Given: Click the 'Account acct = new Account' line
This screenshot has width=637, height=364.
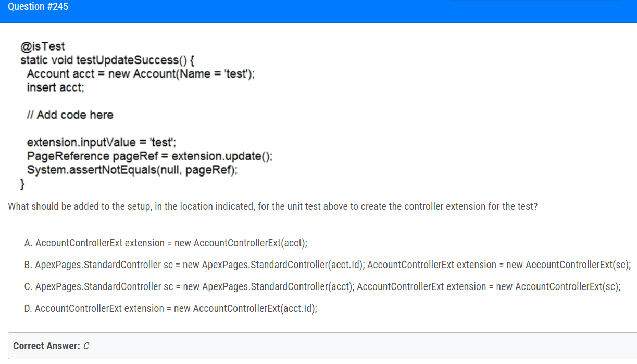Looking at the screenshot, I should click(x=141, y=73).
